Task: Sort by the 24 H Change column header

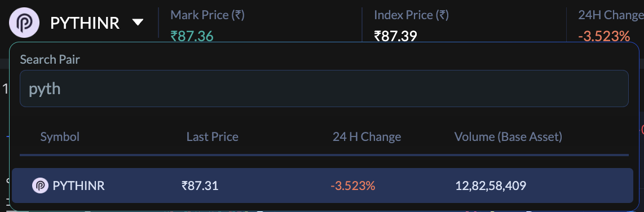Action: pos(367,136)
